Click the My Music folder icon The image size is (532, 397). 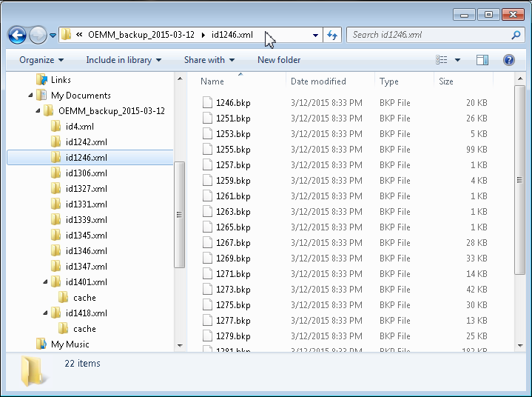click(x=41, y=344)
